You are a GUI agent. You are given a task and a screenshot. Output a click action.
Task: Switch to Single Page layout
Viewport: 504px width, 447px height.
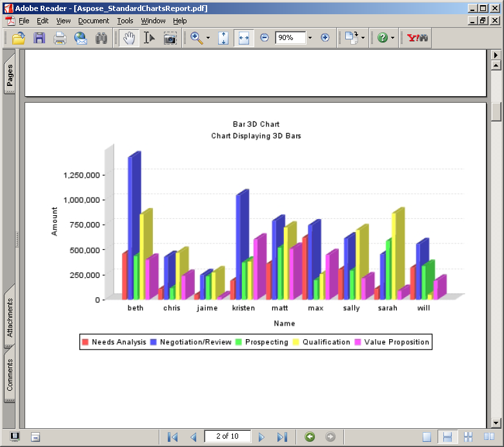point(427,437)
